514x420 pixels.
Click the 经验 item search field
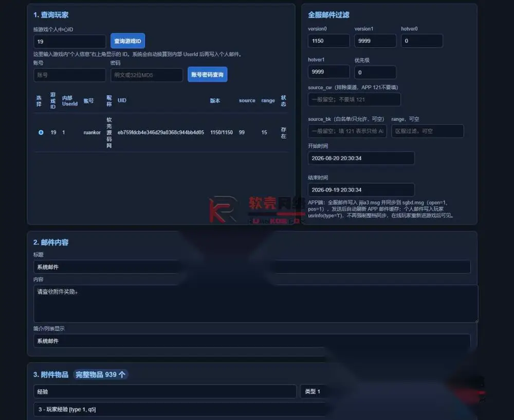point(165,392)
